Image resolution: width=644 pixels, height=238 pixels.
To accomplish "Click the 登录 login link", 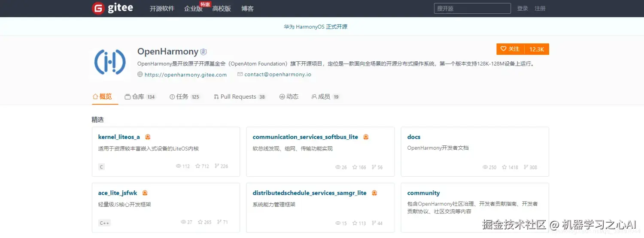I will coord(522,9).
